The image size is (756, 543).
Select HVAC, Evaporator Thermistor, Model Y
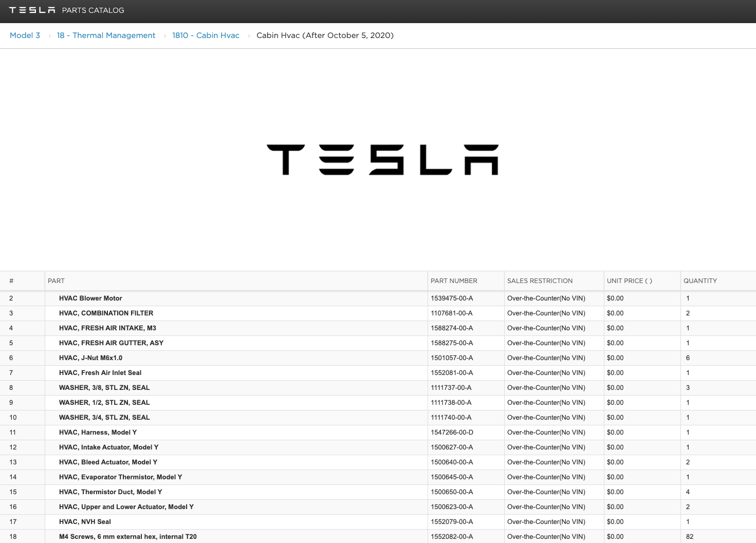(x=120, y=477)
